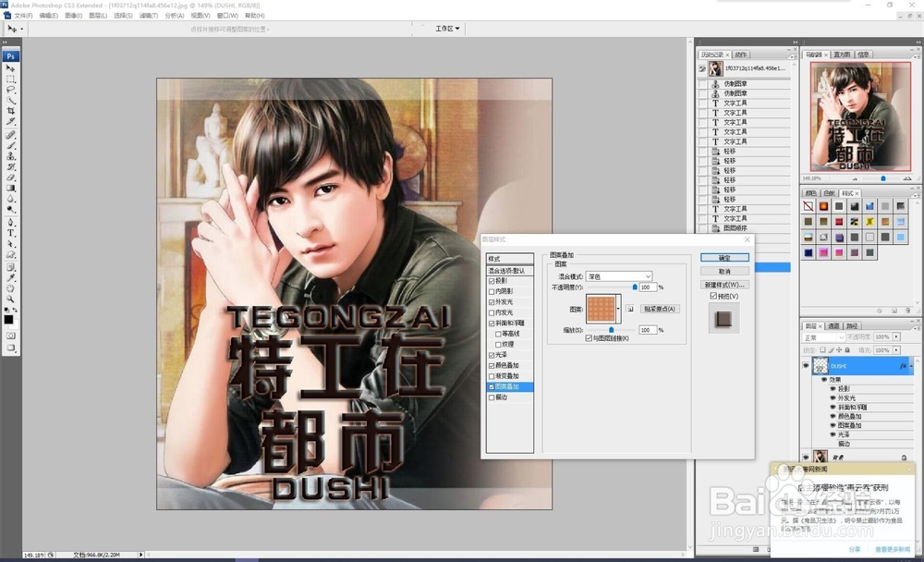Switch to the 通道 channels tab
This screenshot has width=924, height=562.
[x=833, y=325]
